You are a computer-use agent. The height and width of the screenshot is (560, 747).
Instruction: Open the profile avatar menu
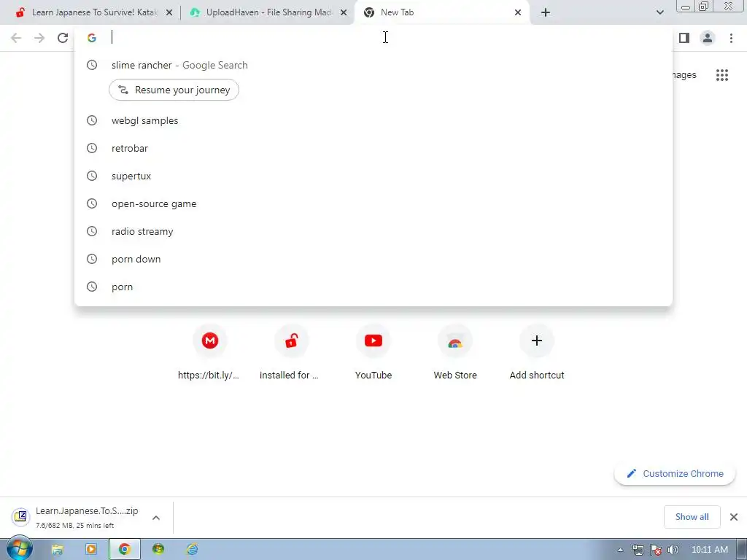click(x=708, y=38)
